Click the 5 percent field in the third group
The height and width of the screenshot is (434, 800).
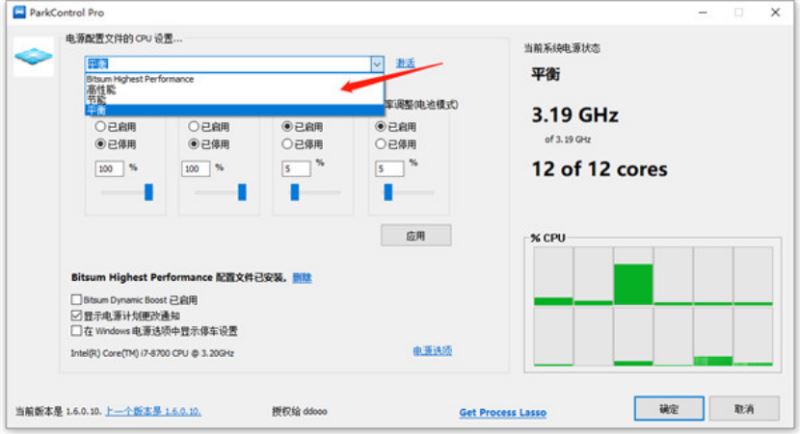click(296, 169)
